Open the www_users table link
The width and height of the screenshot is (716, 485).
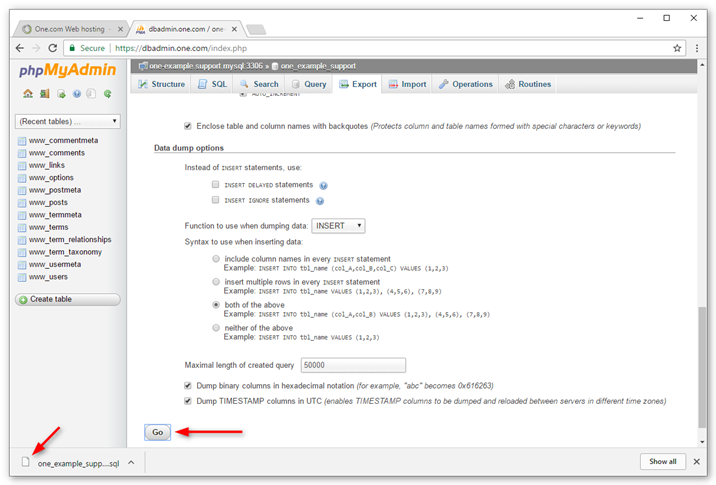tap(48, 277)
